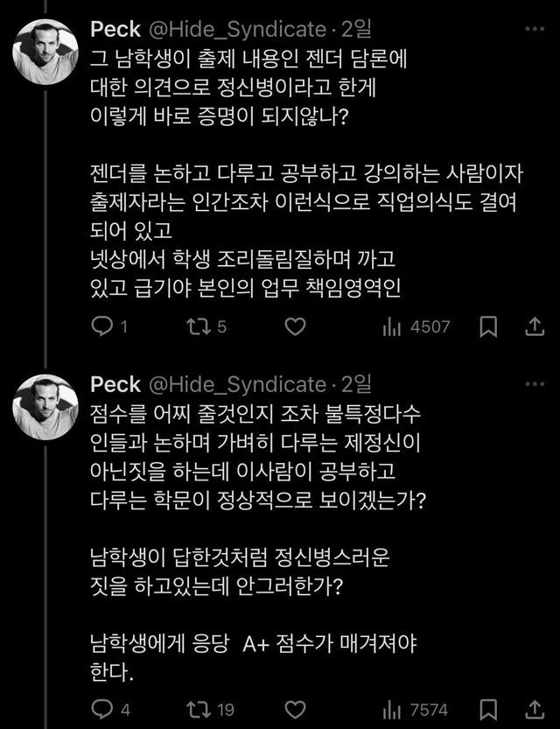Open first tweet's 2일 timestamp
The width and height of the screenshot is (560, 729).
click(357, 30)
